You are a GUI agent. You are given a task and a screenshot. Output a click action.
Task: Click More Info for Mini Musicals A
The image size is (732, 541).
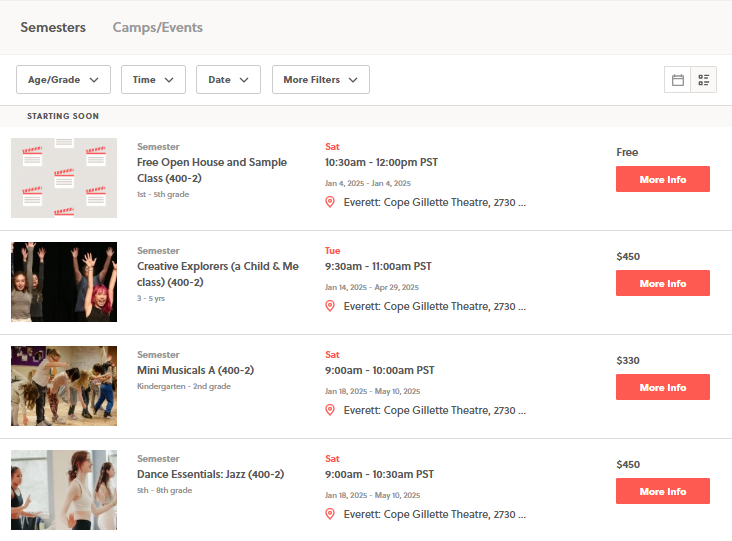click(663, 388)
